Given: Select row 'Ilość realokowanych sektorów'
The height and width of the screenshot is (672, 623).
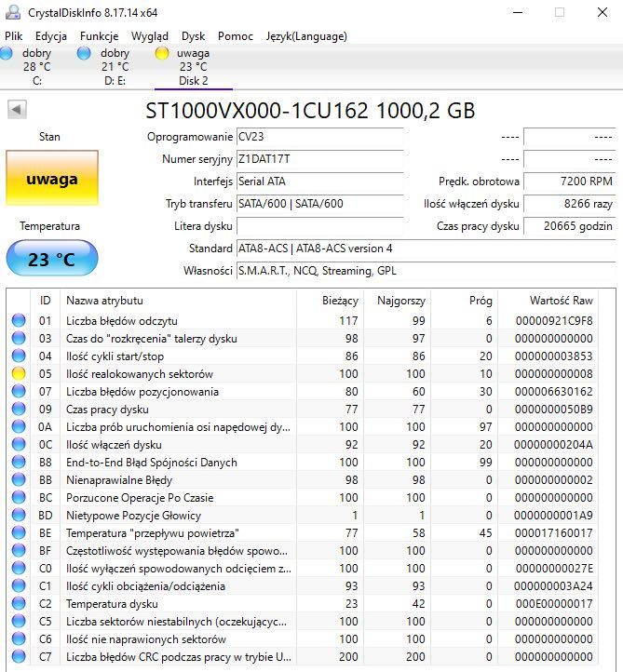Looking at the screenshot, I should click(x=303, y=373).
